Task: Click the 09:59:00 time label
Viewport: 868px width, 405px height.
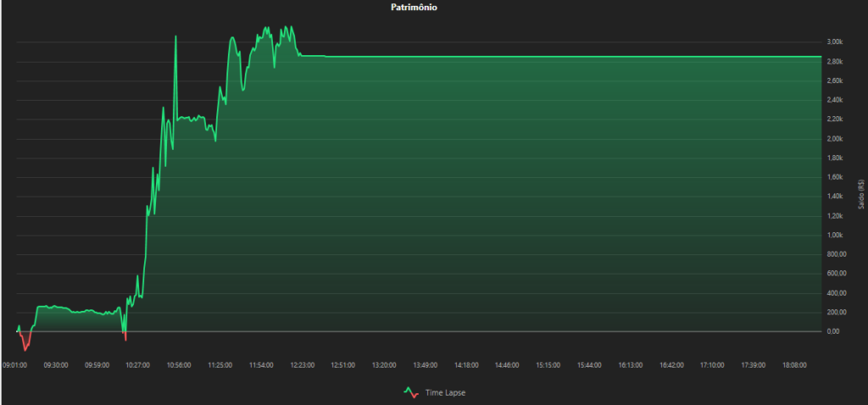Action: click(97, 365)
